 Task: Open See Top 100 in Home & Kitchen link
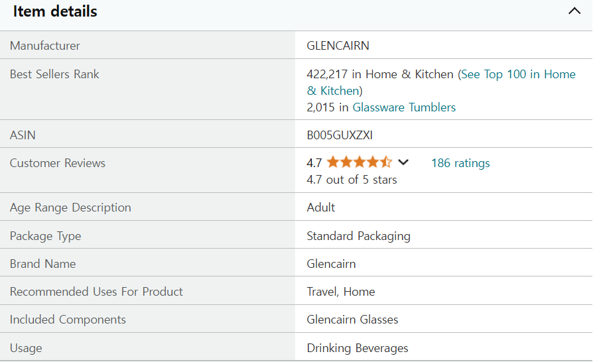click(x=517, y=74)
